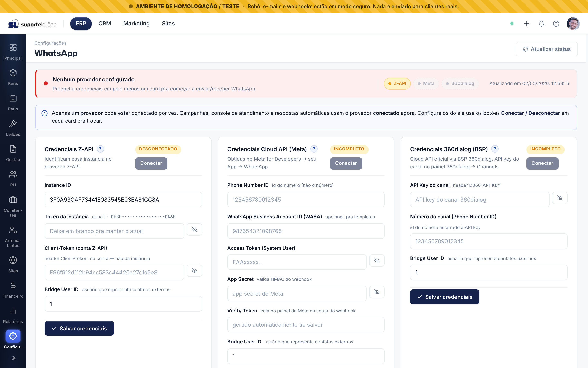Click the 'Atualizado em 02/05/2026, 12:53:15' timestamp
Screen dimensions: 588x368
[529, 83]
